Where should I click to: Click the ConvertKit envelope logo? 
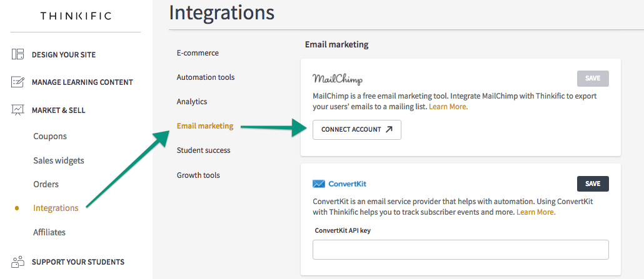[x=319, y=184]
